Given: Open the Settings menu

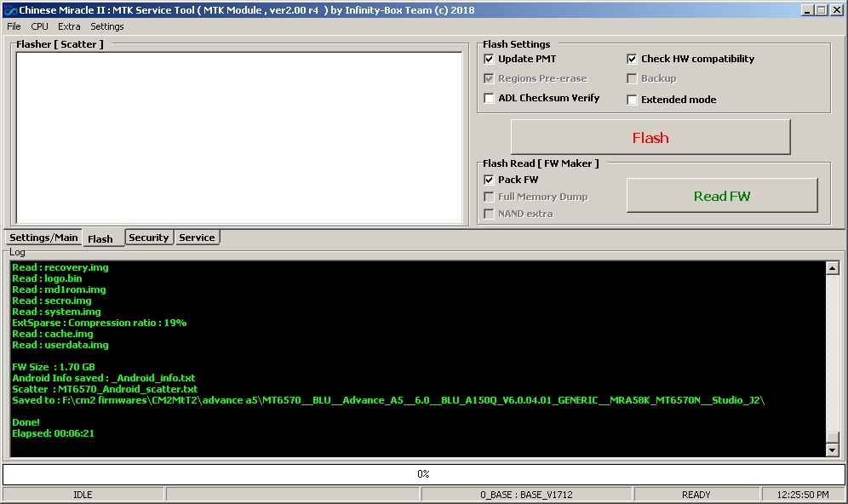Looking at the screenshot, I should coord(107,26).
